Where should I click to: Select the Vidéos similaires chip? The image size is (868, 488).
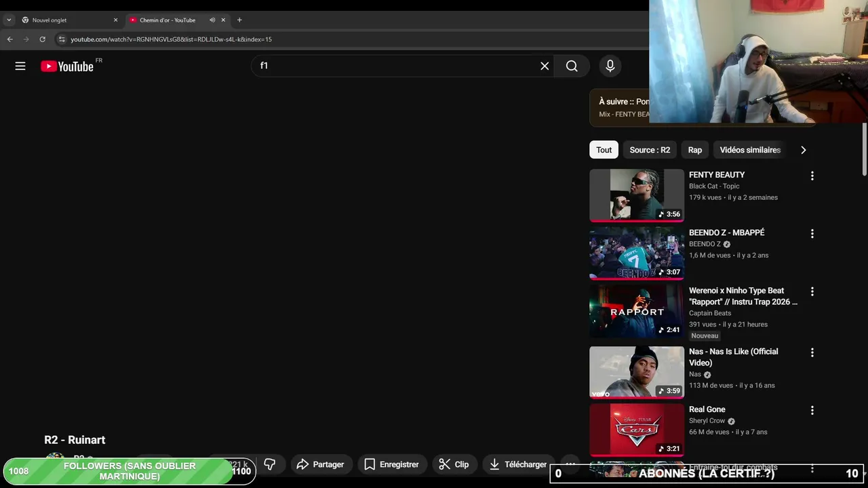tap(750, 150)
